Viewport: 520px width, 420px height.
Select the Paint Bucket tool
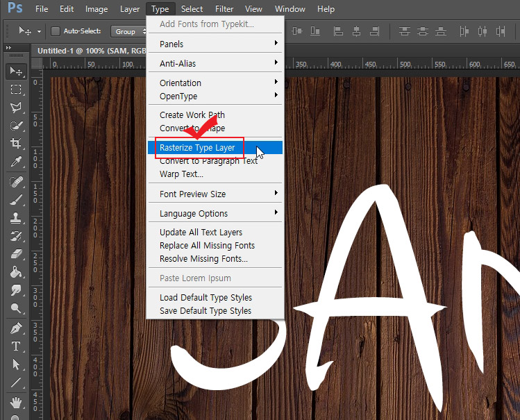[x=16, y=273]
